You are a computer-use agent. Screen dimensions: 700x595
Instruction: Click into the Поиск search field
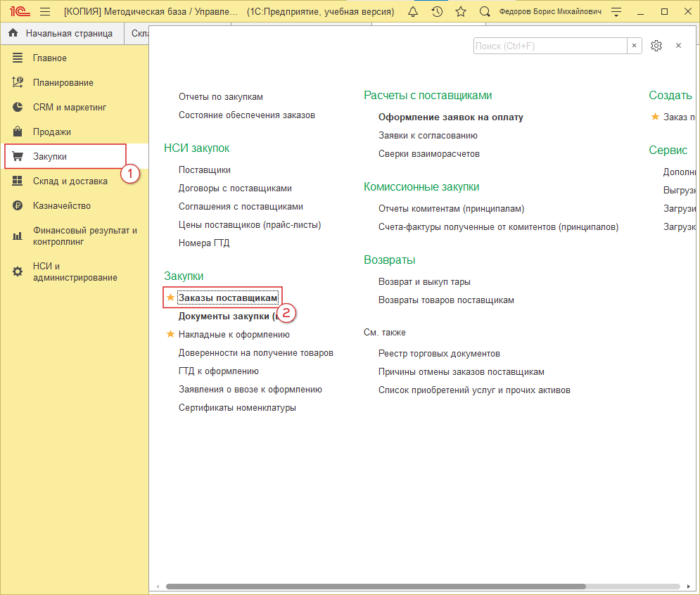[549, 46]
